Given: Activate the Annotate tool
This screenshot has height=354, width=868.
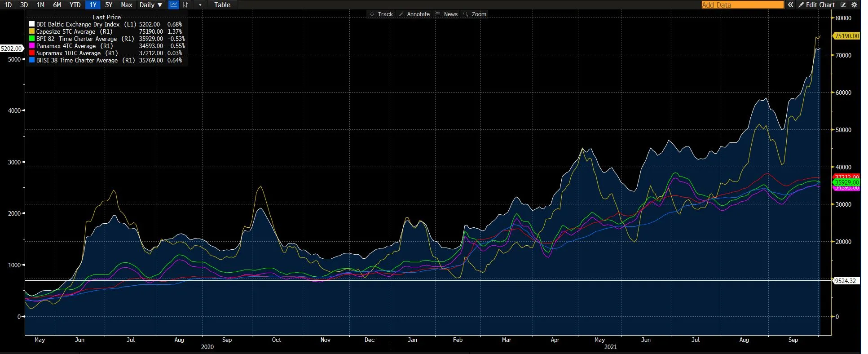Looking at the screenshot, I should tap(414, 14).
